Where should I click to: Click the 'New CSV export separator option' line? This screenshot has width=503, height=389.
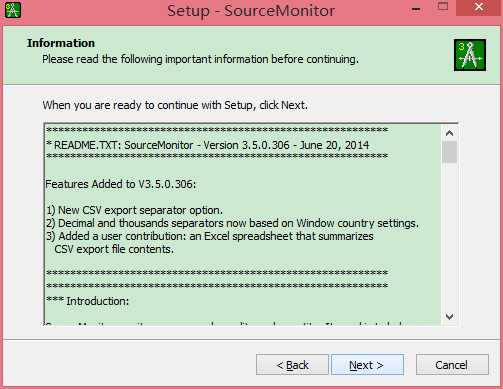134,210
